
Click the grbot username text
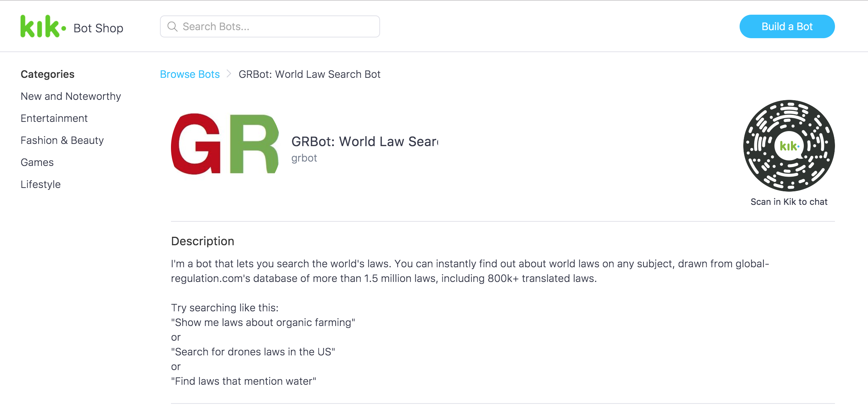point(304,158)
